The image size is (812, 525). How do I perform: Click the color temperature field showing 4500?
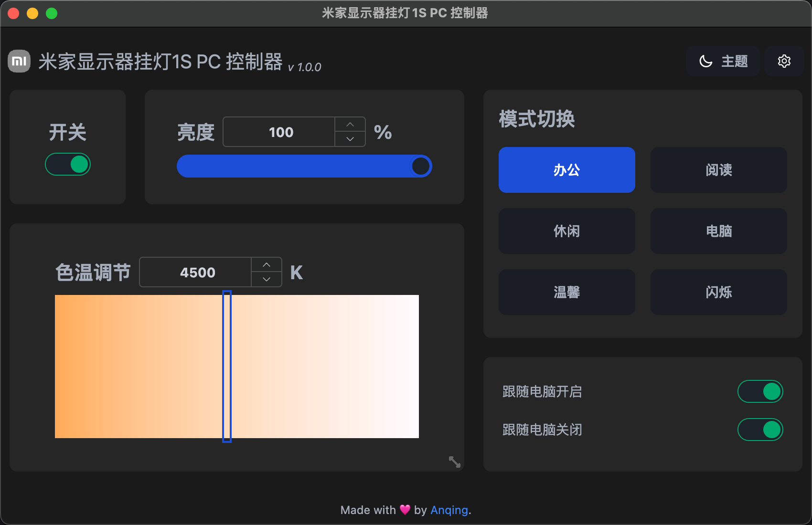pos(196,272)
